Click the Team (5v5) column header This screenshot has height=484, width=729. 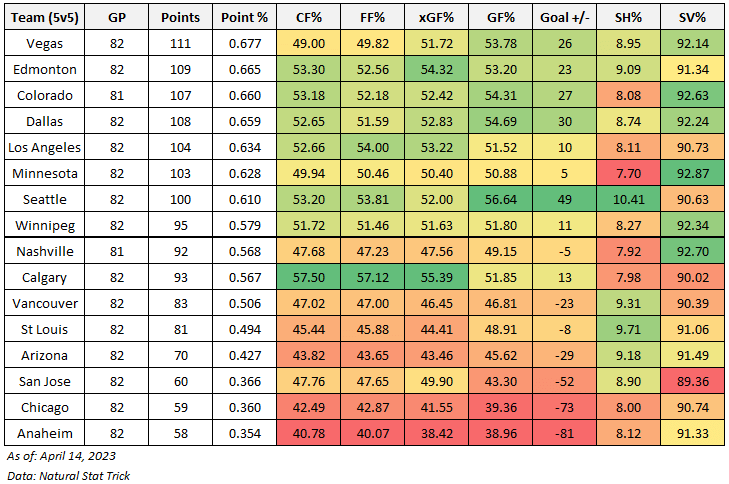click(44, 17)
